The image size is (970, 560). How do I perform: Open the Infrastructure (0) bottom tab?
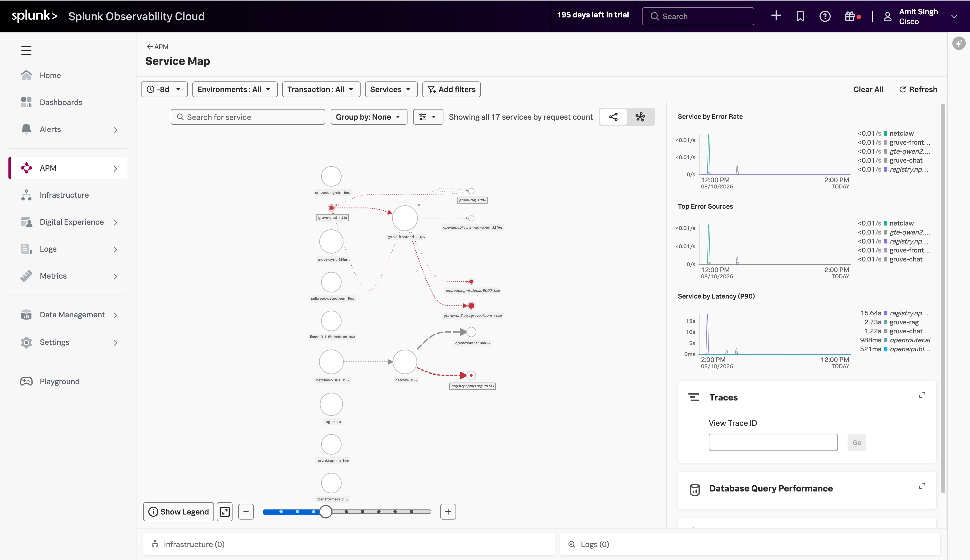pyautogui.click(x=349, y=544)
